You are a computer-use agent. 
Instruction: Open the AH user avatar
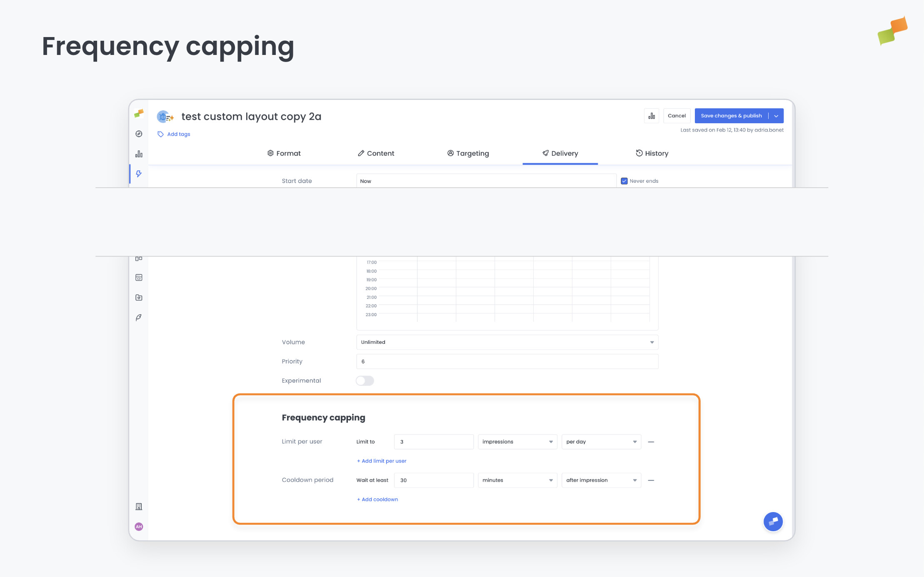[x=139, y=527]
